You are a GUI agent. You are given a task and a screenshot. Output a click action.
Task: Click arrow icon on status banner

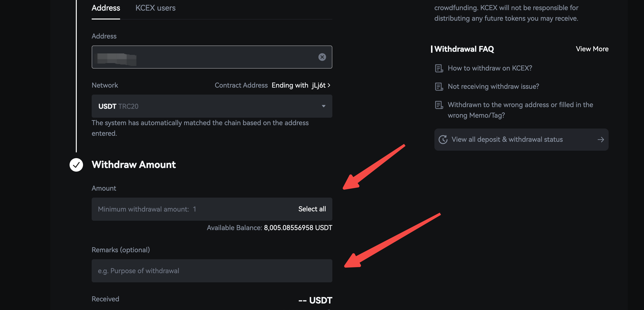[600, 140]
